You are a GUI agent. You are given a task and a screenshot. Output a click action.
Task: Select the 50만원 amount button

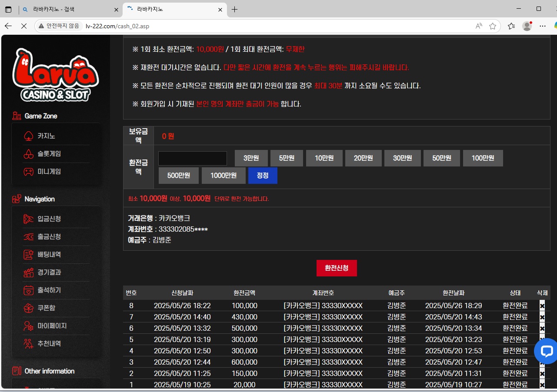click(x=441, y=158)
